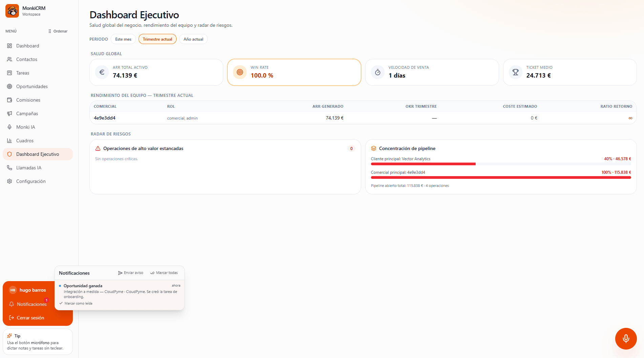Image resolution: width=644 pixels, height=358 pixels.
Task: Click the Win Rate 100.0 % value
Action: point(262,76)
